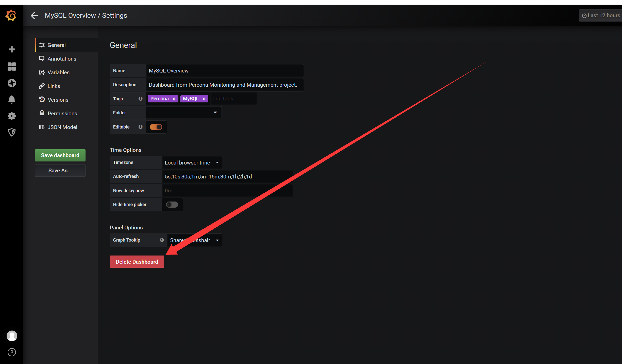Click the red Delete Dashboard button
The height and width of the screenshot is (364, 622).
pyautogui.click(x=137, y=262)
